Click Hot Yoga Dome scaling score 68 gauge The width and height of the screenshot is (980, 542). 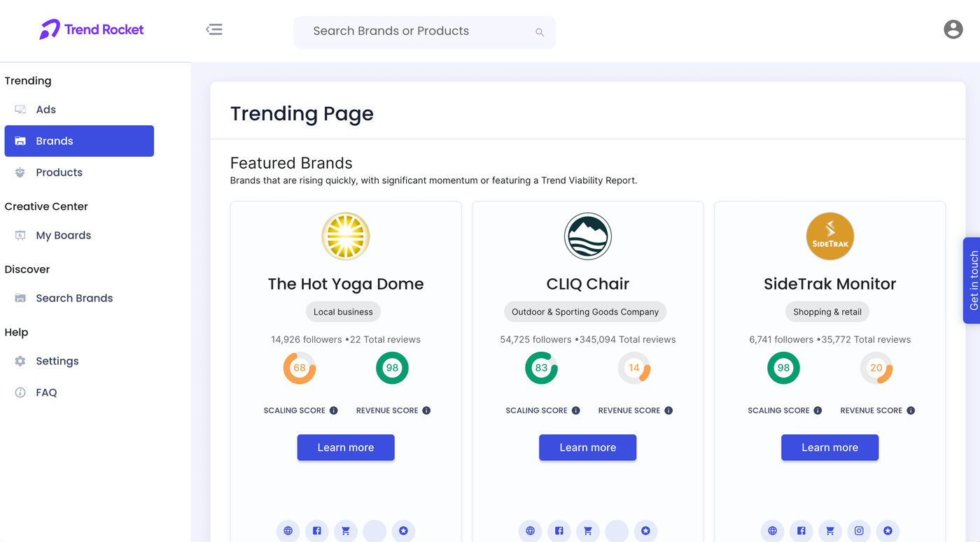tap(300, 368)
